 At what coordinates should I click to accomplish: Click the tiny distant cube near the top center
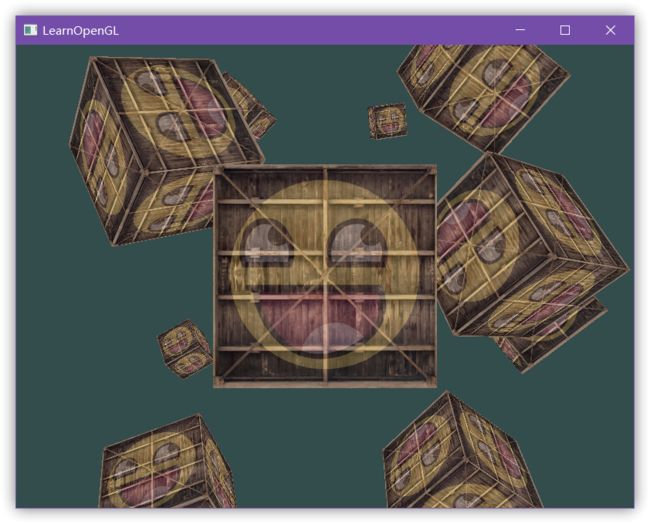click(388, 121)
